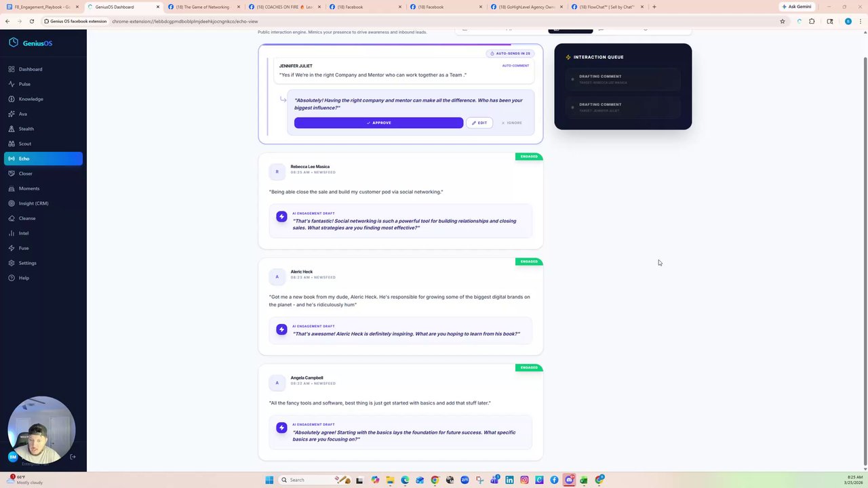
Task: Open the weather widget in the taskbar
Action: tap(24, 480)
